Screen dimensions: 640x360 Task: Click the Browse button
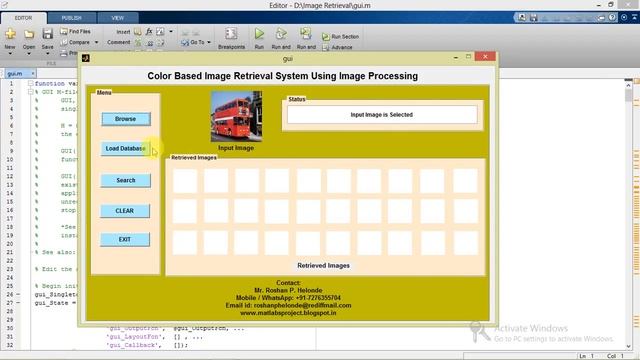[126, 119]
